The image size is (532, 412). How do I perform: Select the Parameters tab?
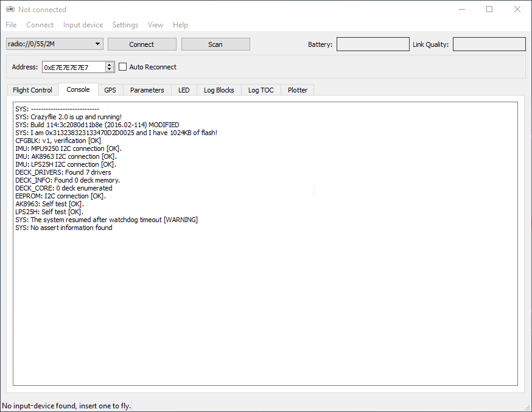147,90
